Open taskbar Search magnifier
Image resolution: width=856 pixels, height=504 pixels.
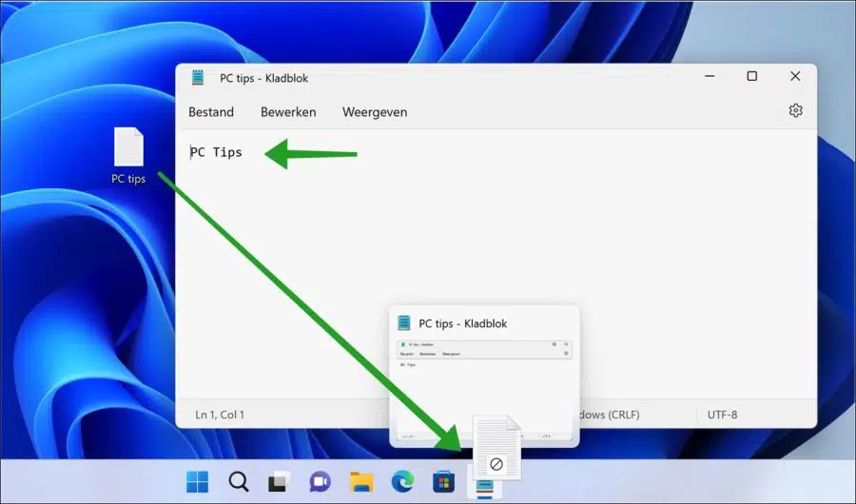click(239, 481)
